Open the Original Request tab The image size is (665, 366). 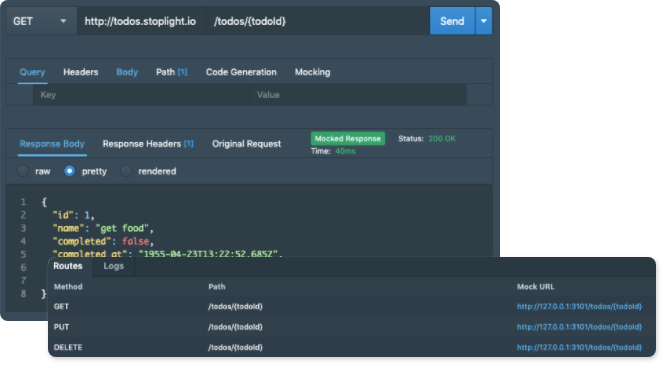246,144
